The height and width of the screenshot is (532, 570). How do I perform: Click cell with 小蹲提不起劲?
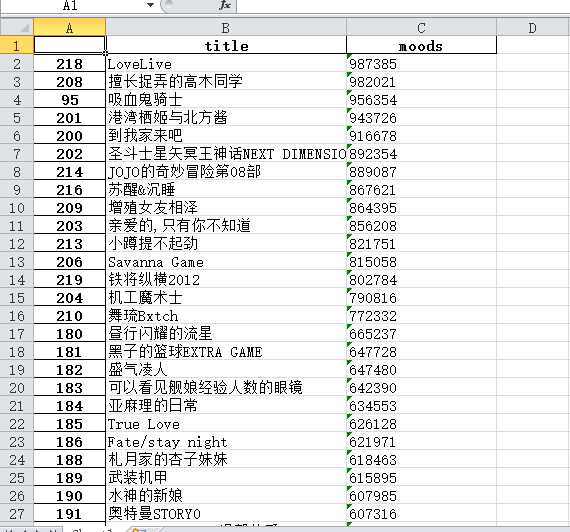pos(226,244)
